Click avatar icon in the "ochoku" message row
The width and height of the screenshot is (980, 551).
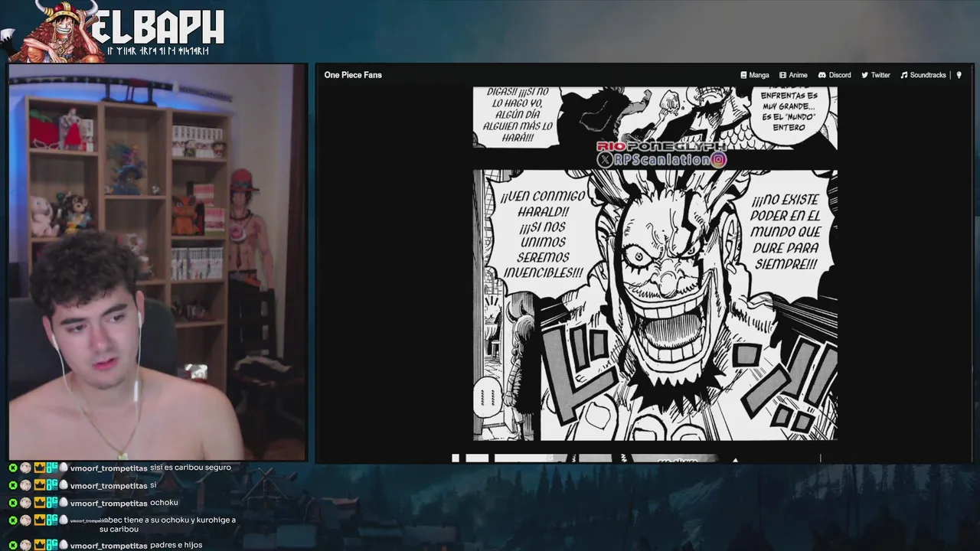click(25, 503)
